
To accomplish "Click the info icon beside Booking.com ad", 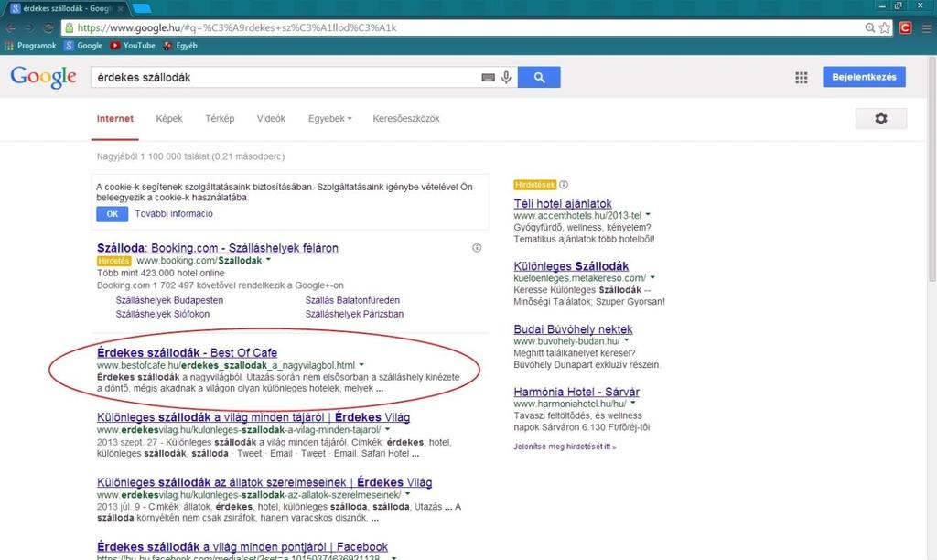I will coord(477,248).
